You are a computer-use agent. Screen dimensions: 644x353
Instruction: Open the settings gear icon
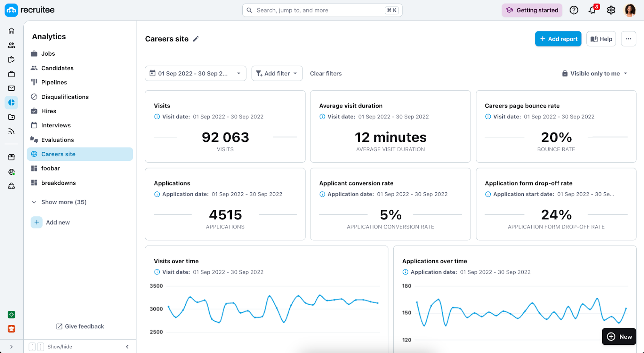(611, 10)
